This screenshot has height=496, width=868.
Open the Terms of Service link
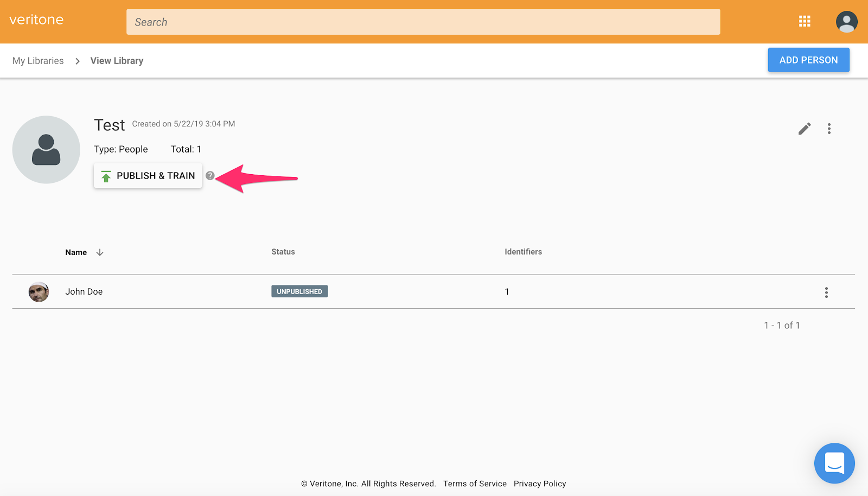(475, 484)
